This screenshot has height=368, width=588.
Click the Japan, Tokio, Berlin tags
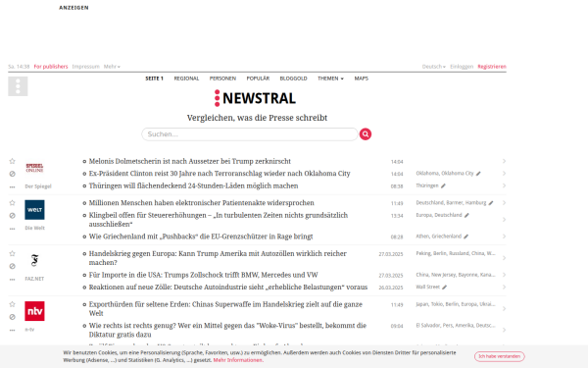(x=456, y=304)
